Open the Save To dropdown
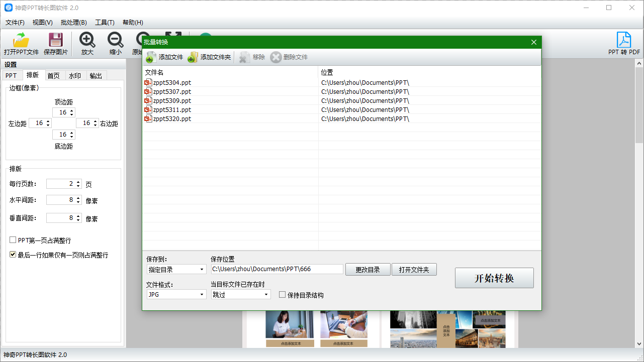This screenshot has width=644, height=362. (x=176, y=270)
